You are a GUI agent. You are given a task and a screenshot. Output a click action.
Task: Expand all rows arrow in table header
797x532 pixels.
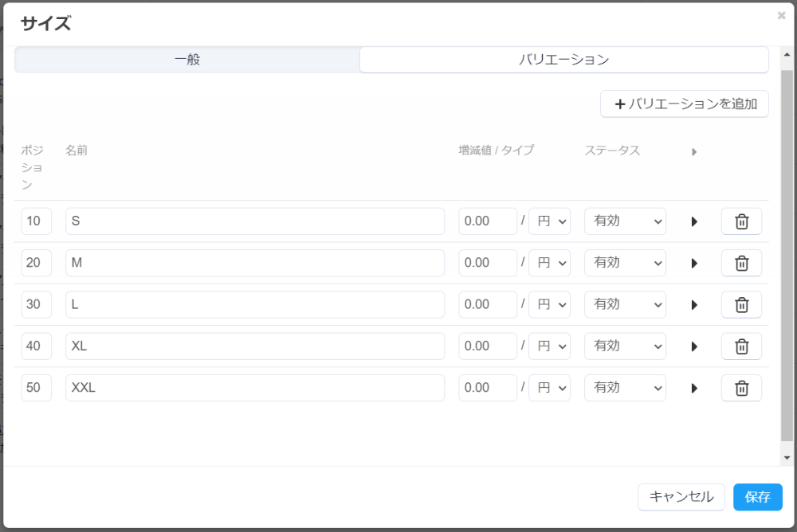point(694,152)
